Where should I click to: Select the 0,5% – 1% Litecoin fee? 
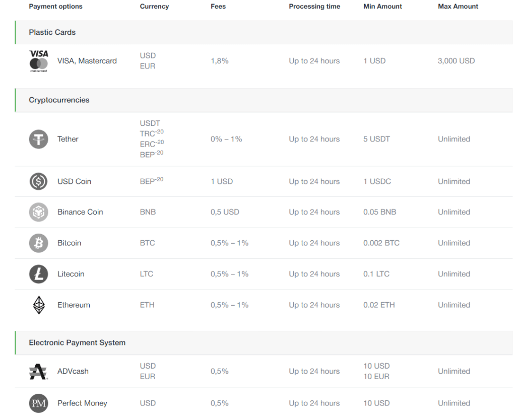point(230,274)
